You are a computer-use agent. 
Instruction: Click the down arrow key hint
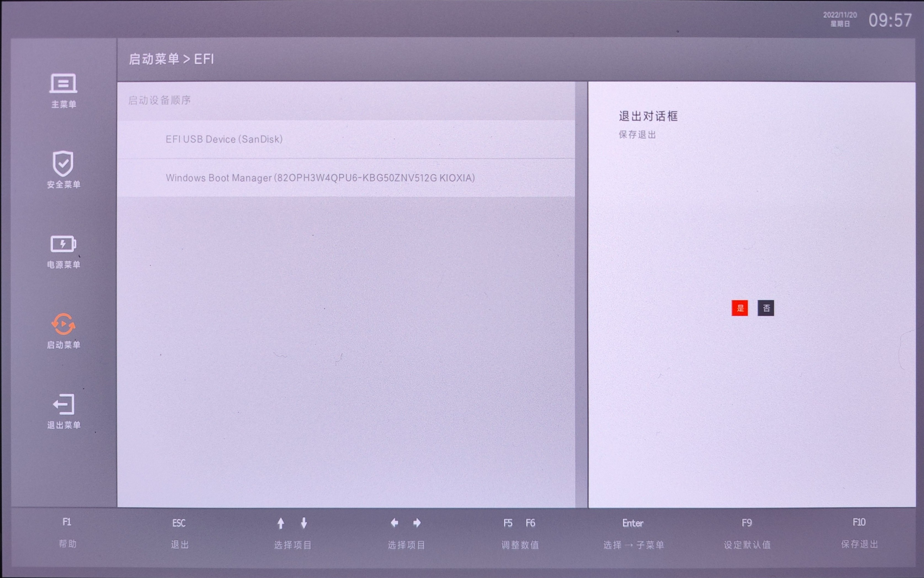pos(304,523)
